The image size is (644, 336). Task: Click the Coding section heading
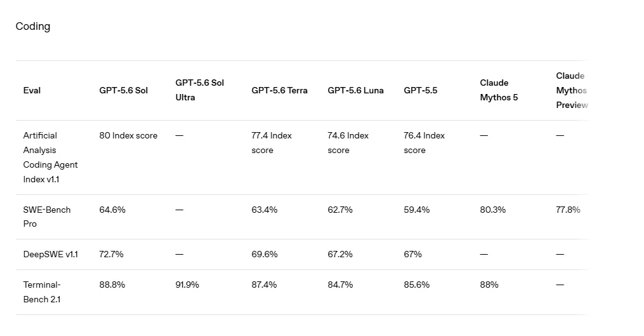tap(33, 26)
